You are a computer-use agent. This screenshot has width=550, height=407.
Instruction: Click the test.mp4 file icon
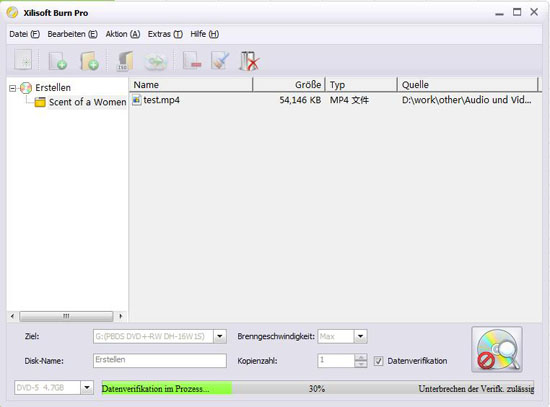coord(136,100)
